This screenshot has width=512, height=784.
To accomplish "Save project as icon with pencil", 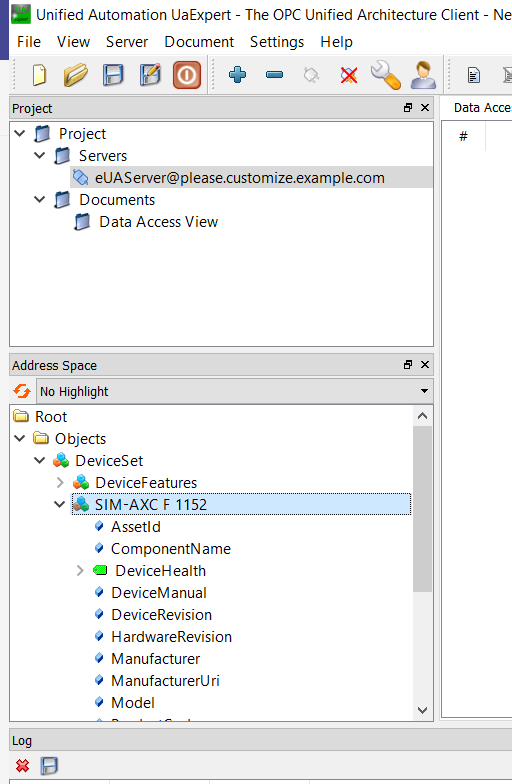I will click(150, 76).
